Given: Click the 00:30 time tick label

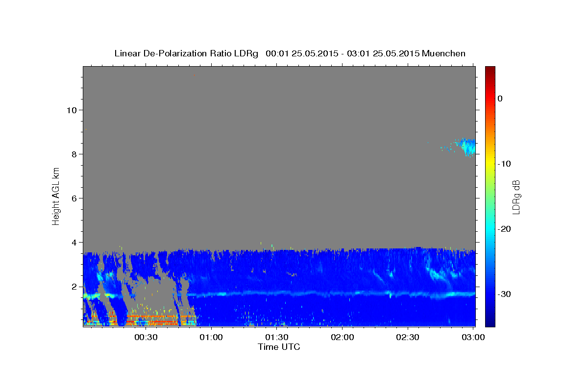Looking at the screenshot, I should (x=146, y=337).
